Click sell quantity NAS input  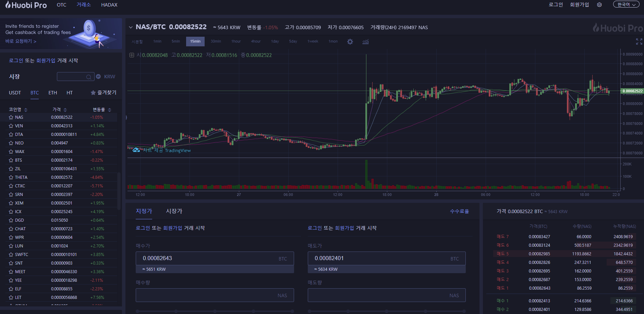(x=387, y=295)
